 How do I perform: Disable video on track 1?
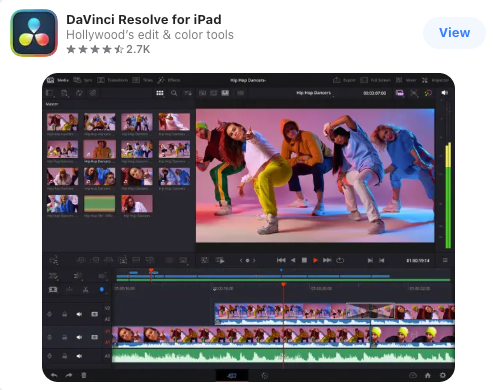coord(94,337)
